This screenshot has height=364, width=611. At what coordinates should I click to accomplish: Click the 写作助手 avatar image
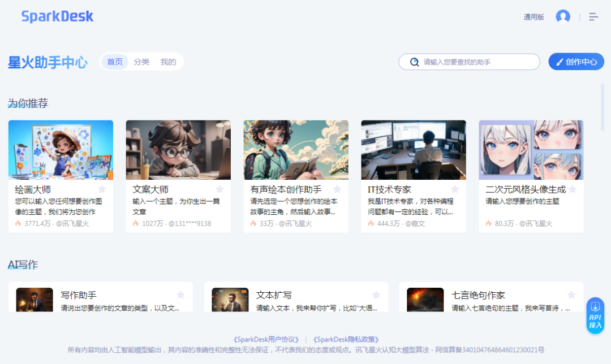35,300
